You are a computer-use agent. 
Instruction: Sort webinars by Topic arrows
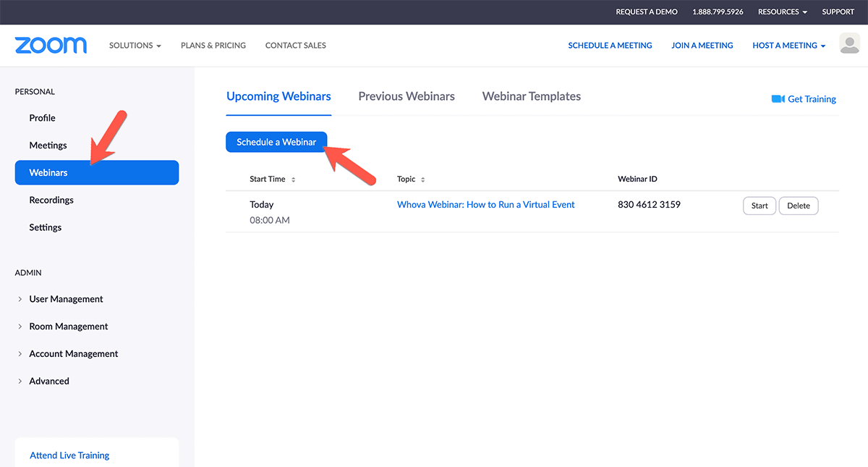(x=423, y=180)
